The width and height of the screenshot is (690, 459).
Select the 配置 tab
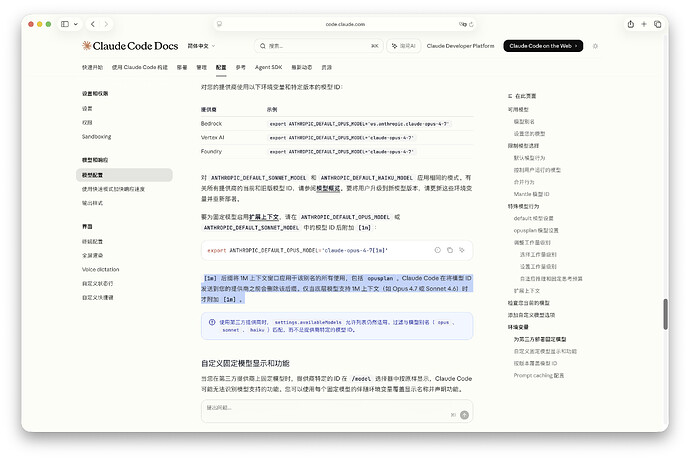click(221, 67)
